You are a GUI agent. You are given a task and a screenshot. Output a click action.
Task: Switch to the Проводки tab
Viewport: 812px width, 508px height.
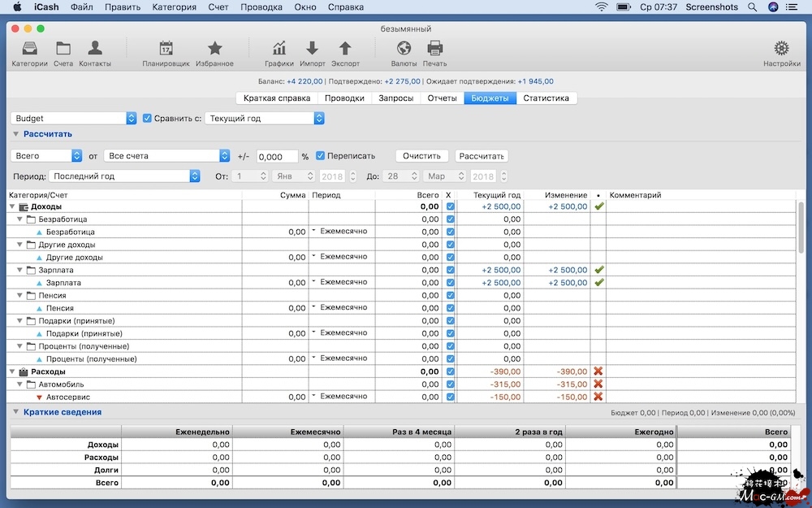pyautogui.click(x=344, y=98)
